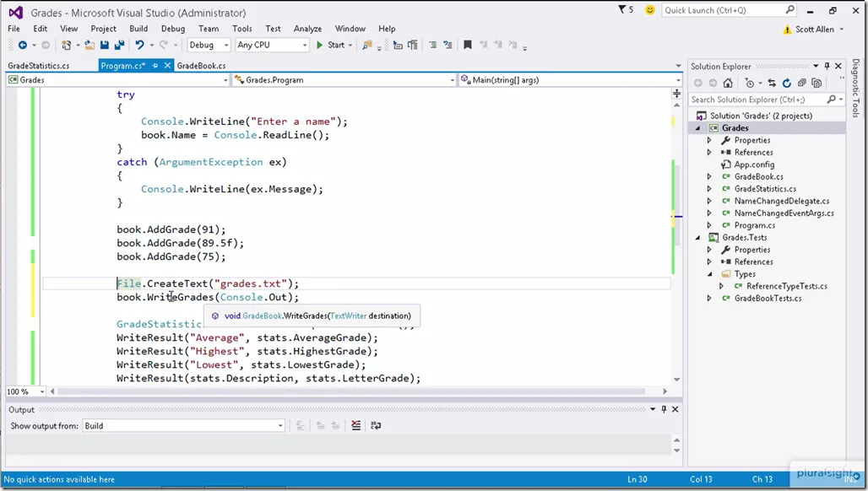Screen dimensions: 868x491
Task: Toggle auto-hide pin on the Output panel
Action: pyautogui.click(x=664, y=409)
